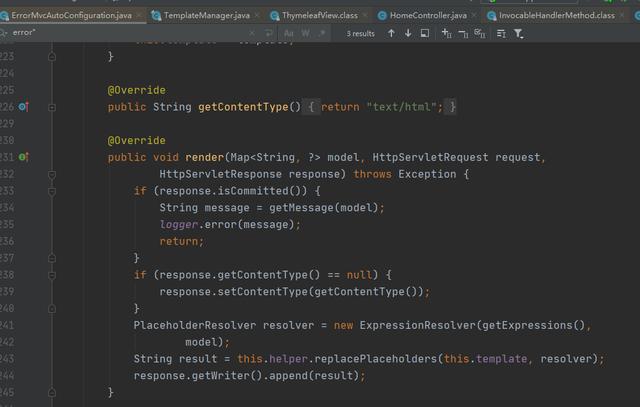Click @Override annotation above getContentType
This screenshot has width=640, height=407.
pyautogui.click(x=136, y=90)
